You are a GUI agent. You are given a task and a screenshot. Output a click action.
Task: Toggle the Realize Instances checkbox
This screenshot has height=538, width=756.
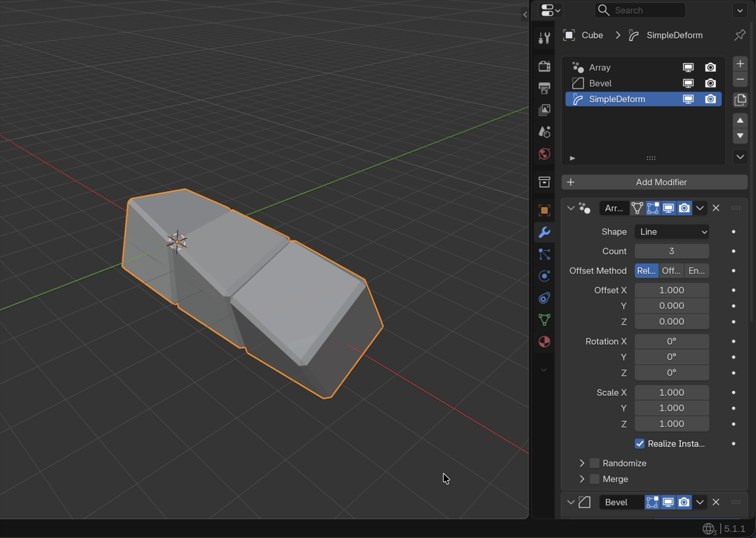tap(640, 444)
